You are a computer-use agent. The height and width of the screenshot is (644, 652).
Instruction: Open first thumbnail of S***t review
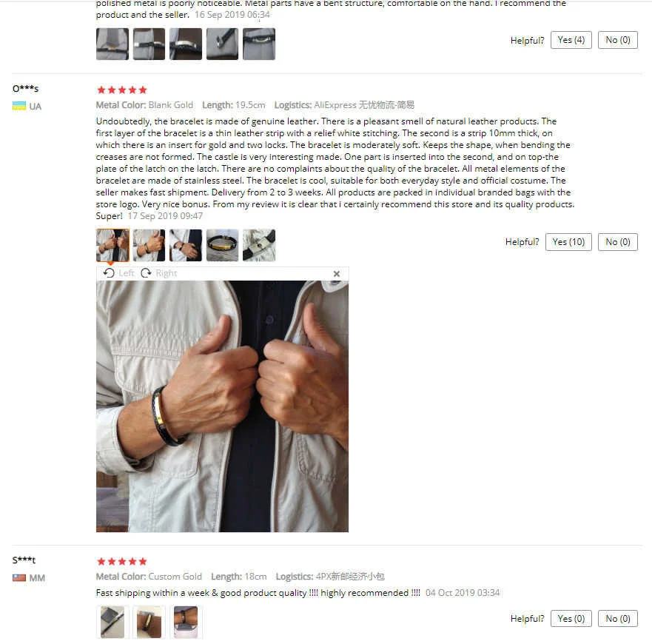coord(112,622)
